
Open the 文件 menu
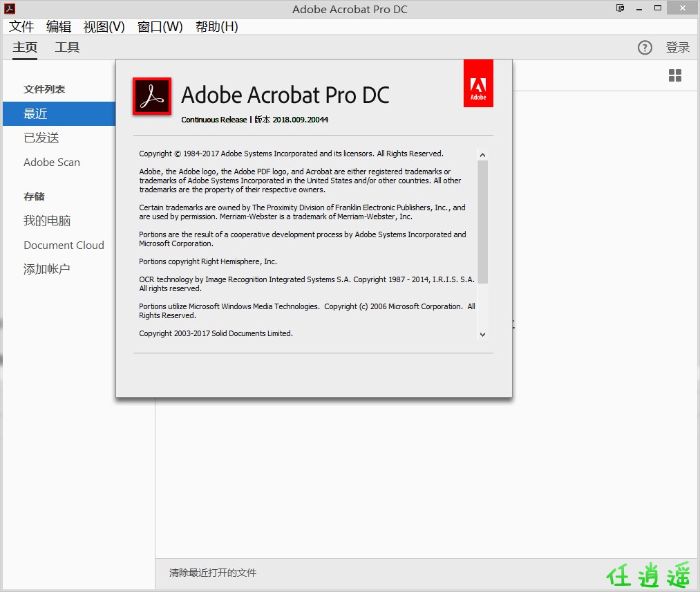[x=21, y=27]
